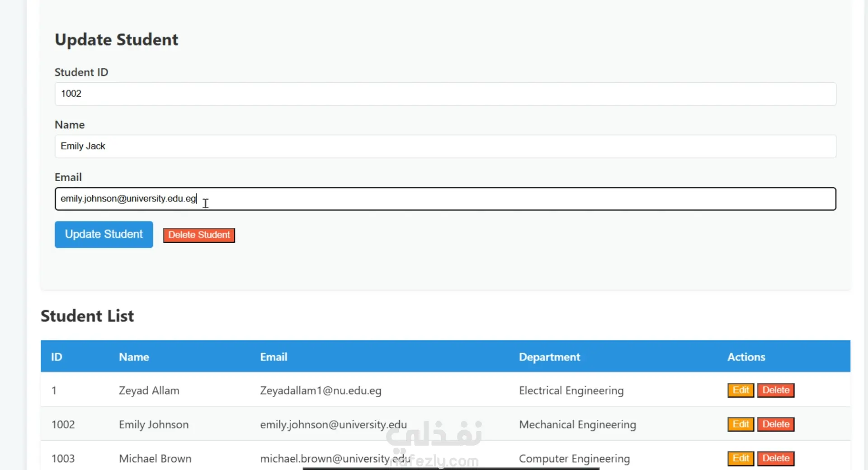
Task: Delete the Zeyad Allam row
Action: (x=776, y=390)
